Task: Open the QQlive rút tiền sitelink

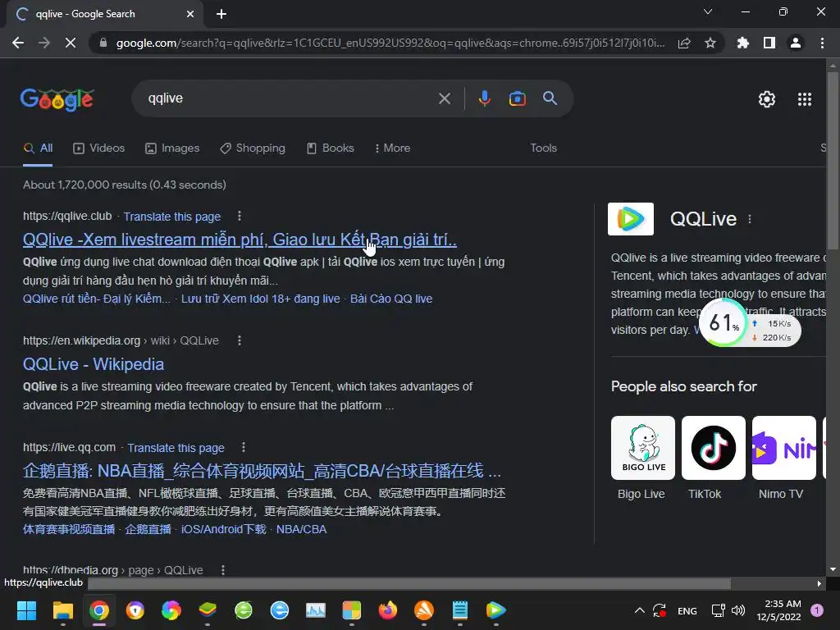Action: pos(97,299)
